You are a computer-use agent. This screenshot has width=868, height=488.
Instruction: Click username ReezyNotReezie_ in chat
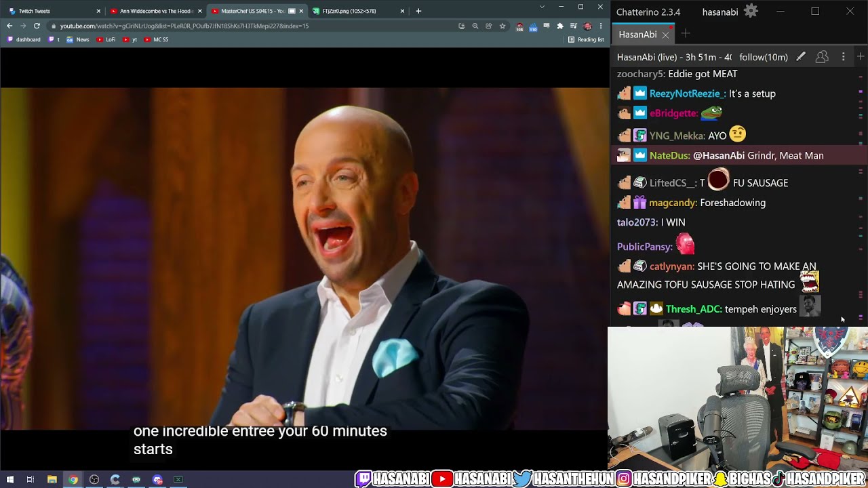[688, 94]
